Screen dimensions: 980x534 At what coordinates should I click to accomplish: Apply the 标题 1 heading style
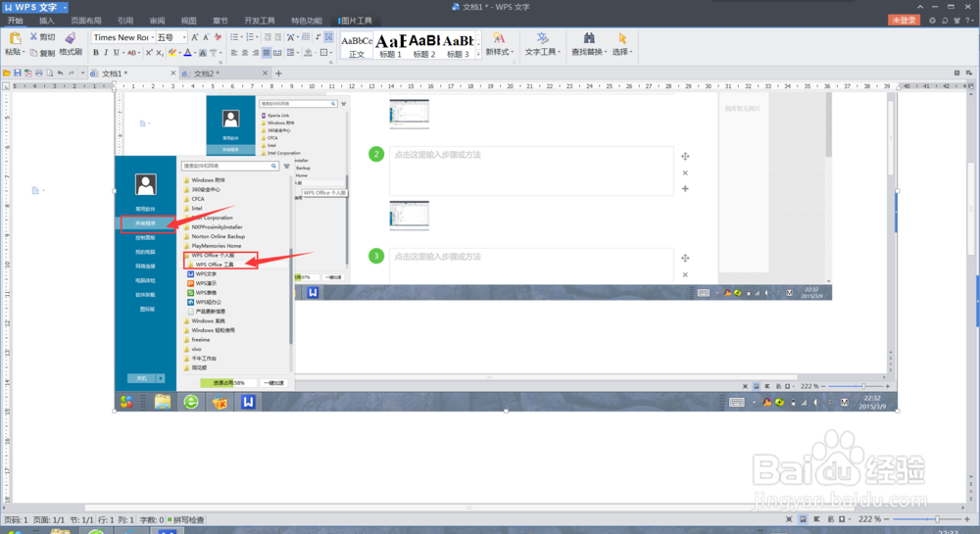click(391, 45)
